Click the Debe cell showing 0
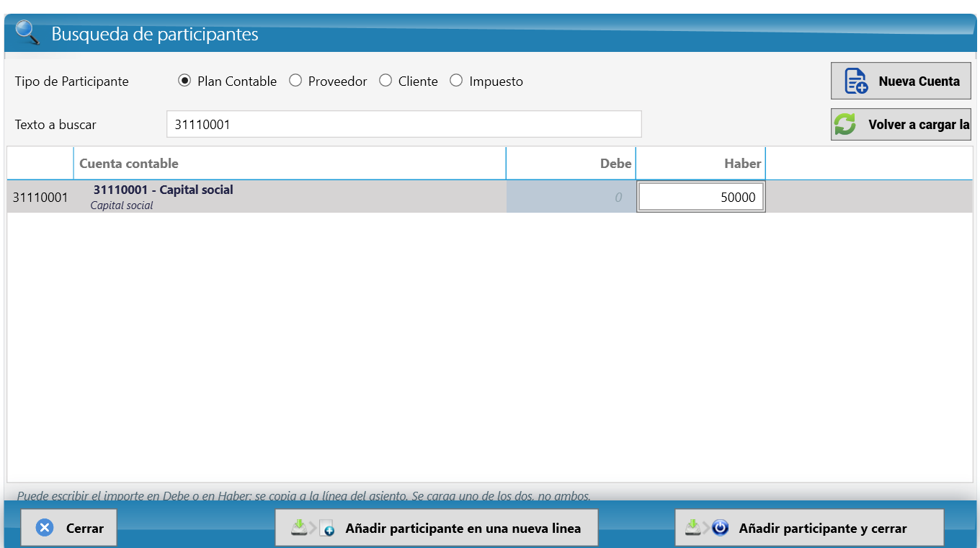This screenshot has width=980, height=548. [571, 197]
